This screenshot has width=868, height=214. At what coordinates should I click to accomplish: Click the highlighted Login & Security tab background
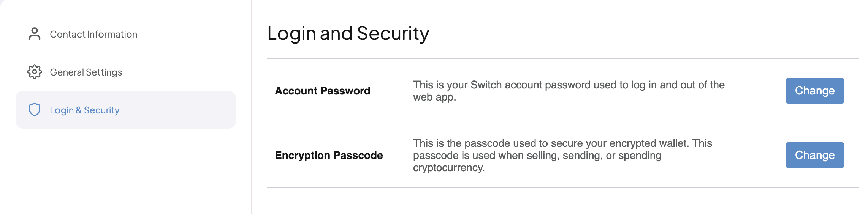coord(126,110)
